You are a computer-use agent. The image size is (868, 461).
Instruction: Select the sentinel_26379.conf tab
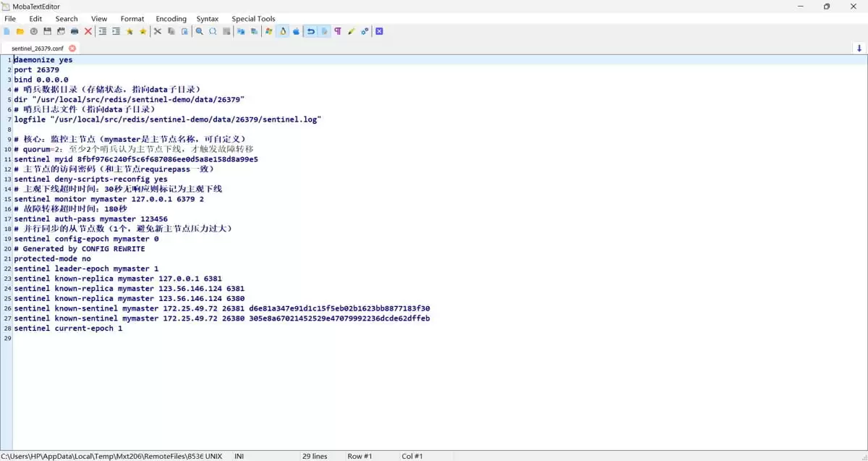tap(38, 48)
